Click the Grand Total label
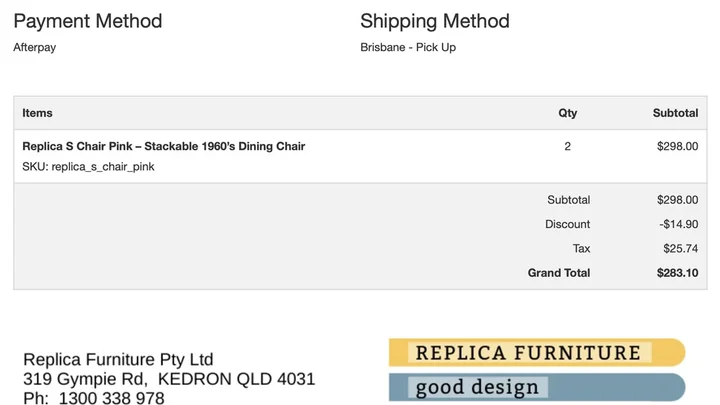Screen dimensions: 720x405 pyautogui.click(x=559, y=273)
